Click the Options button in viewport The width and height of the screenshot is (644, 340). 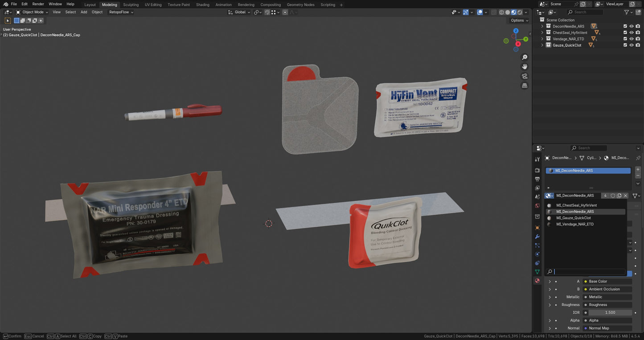coord(518,20)
